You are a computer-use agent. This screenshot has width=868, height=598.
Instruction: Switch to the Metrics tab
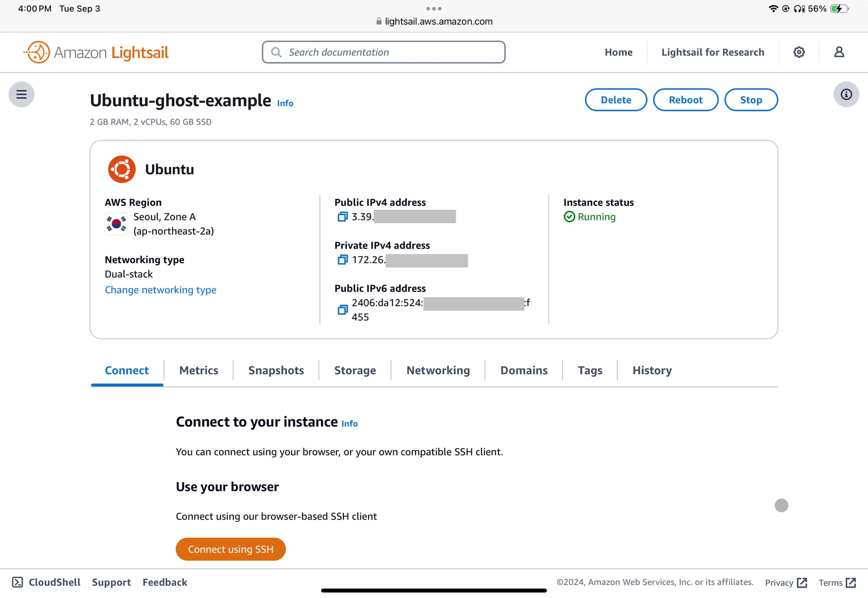pyautogui.click(x=199, y=370)
